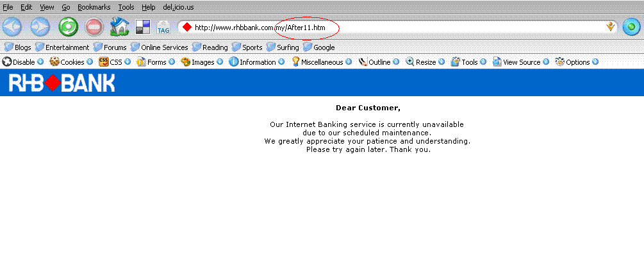
Task: Click the Resize magnifier toolbar button
Action: coord(420,62)
